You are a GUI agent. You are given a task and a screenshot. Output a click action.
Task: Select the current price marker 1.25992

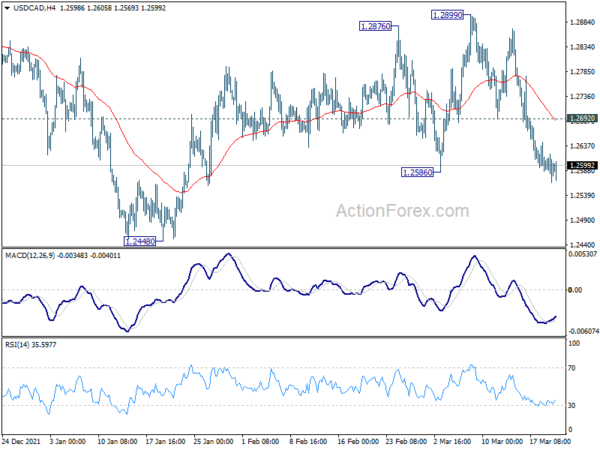coord(582,165)
